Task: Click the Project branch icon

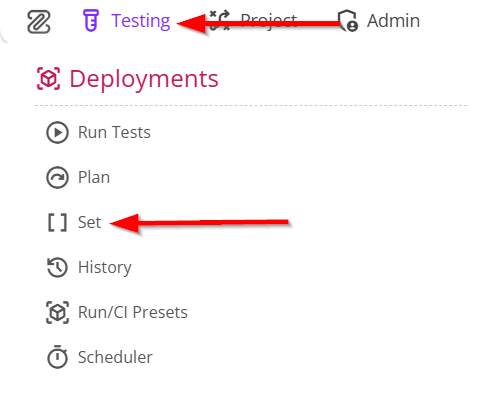Action: (x=220, y=21)
